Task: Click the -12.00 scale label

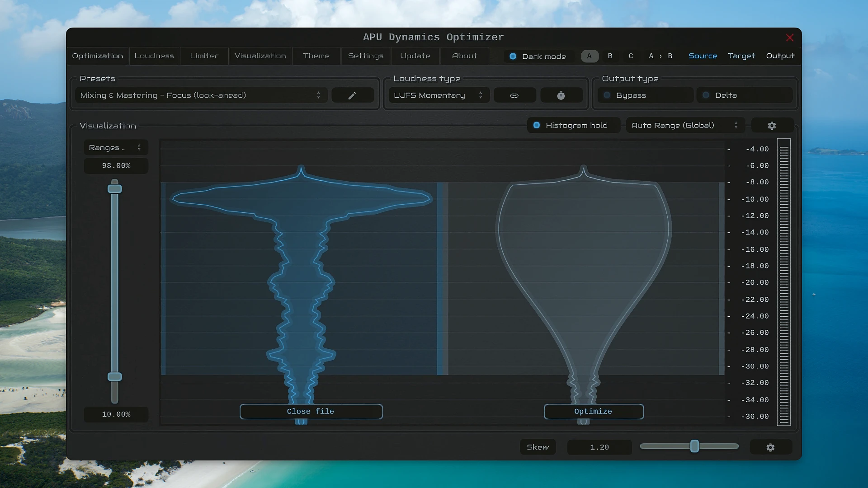Action: [755, 216]
